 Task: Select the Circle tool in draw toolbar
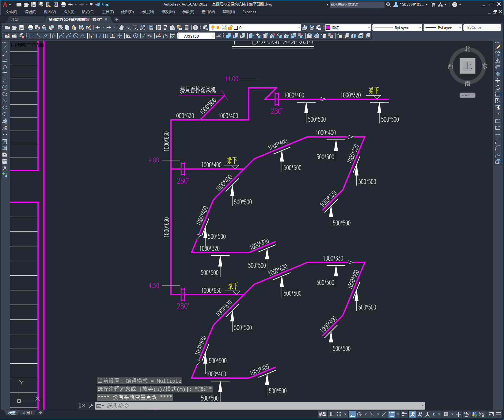(5, 87)
